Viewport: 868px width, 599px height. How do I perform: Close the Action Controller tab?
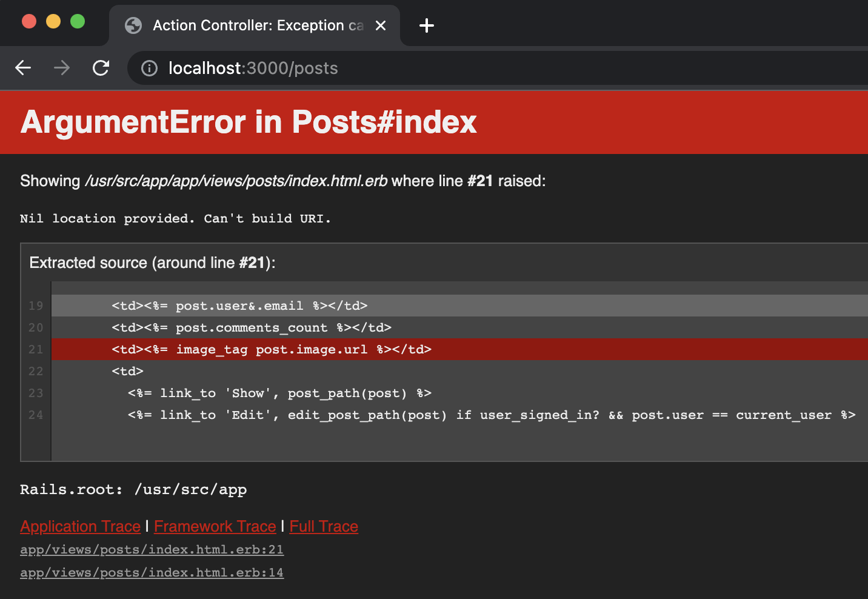pyautogui.click(x=381, y=25)
